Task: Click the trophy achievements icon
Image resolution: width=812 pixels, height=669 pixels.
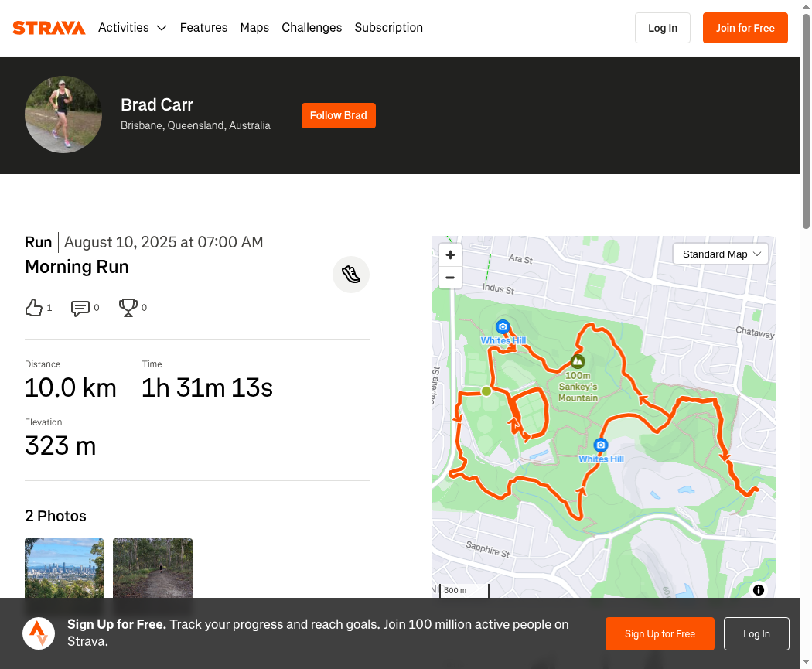Action: 128,308
